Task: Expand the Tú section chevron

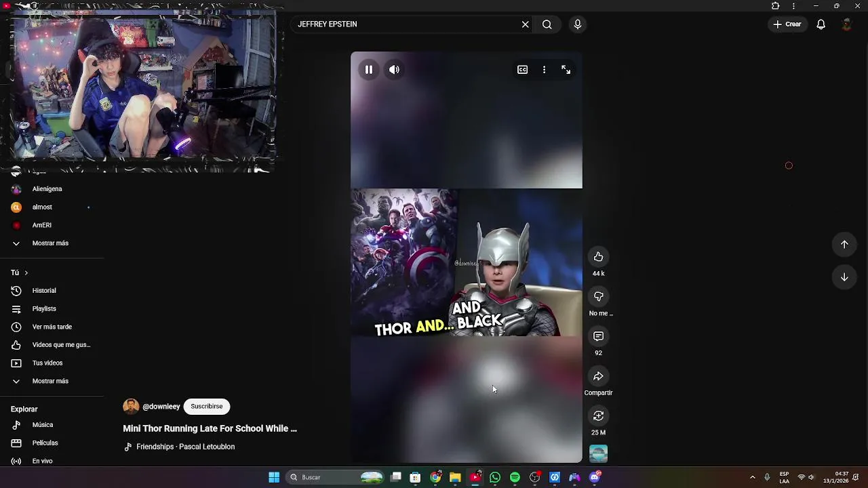Action: click(x=26, y=272)
